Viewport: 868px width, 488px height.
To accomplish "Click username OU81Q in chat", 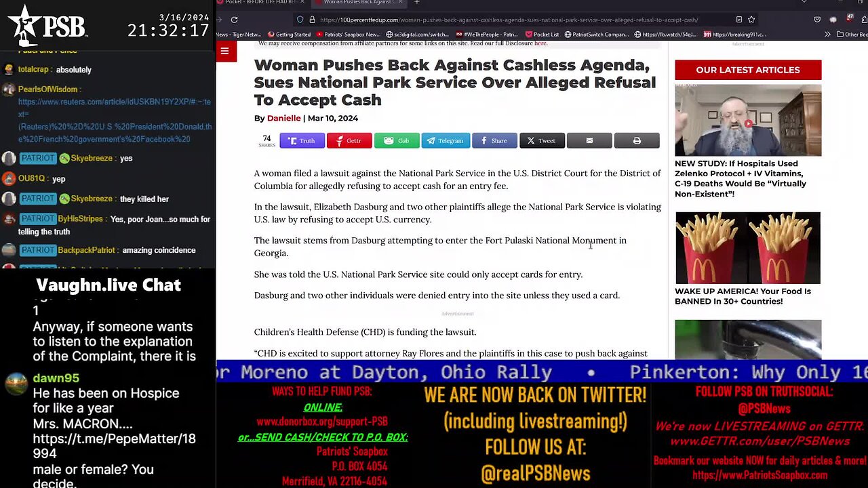I will [32, 179].
